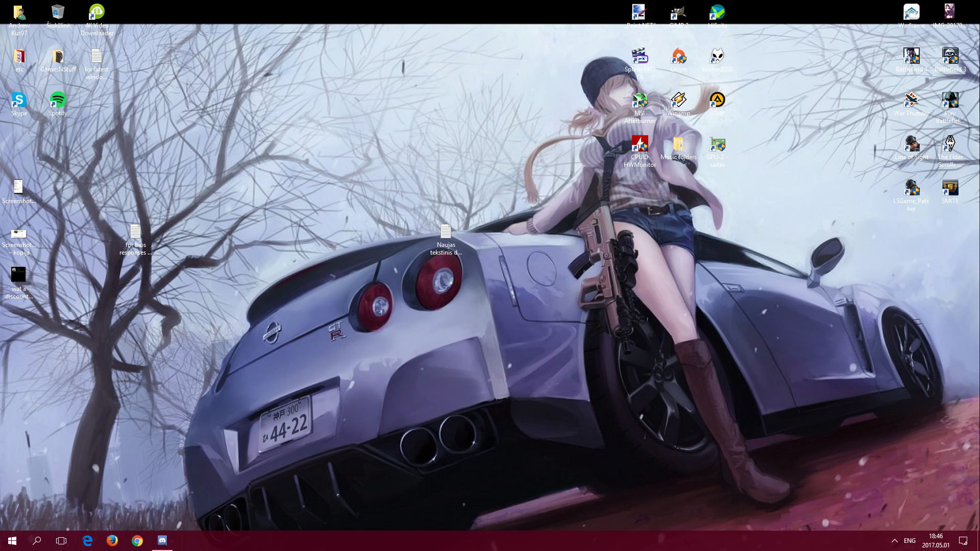The height and width of the screenshot is (551, 980).
Task: Change the ENG input language
Action: click(910, 541)
